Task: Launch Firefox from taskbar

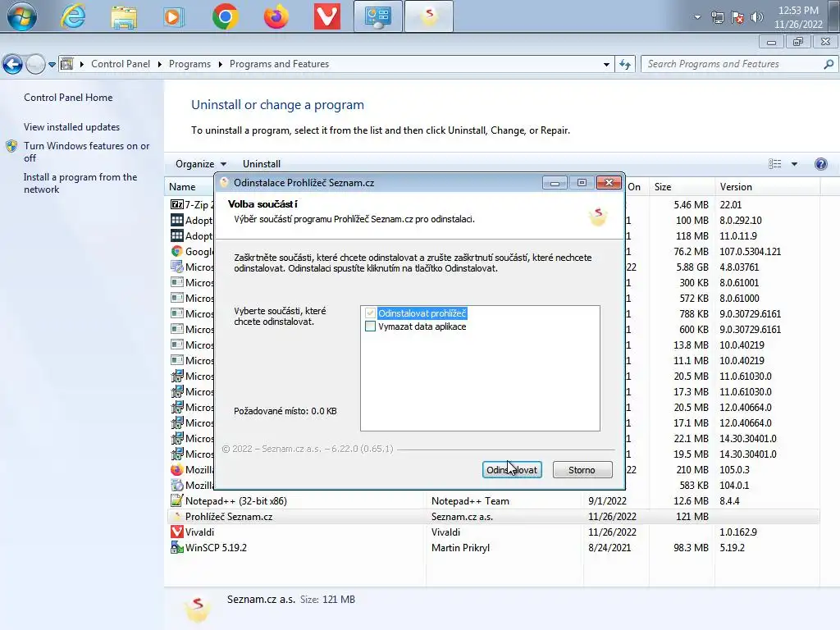Action: tap(276, 16)
